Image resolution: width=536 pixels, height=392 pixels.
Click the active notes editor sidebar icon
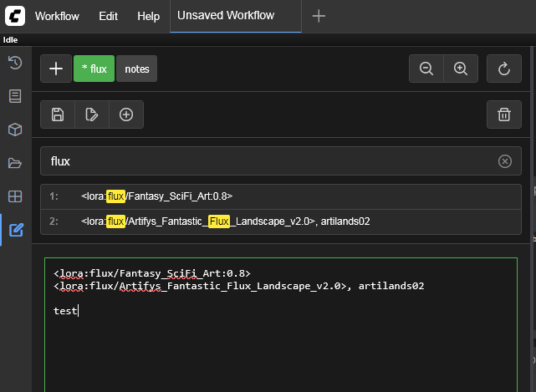[16, 230]
